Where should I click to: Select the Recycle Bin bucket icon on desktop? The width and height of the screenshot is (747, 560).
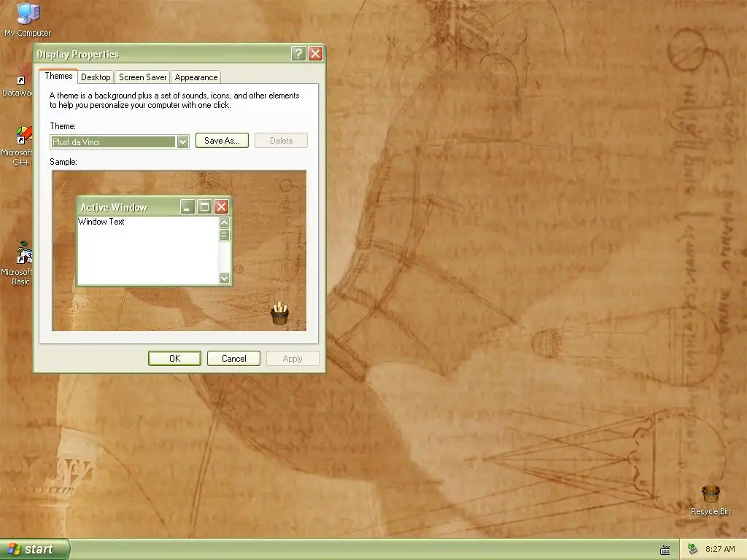coord(711,494)
